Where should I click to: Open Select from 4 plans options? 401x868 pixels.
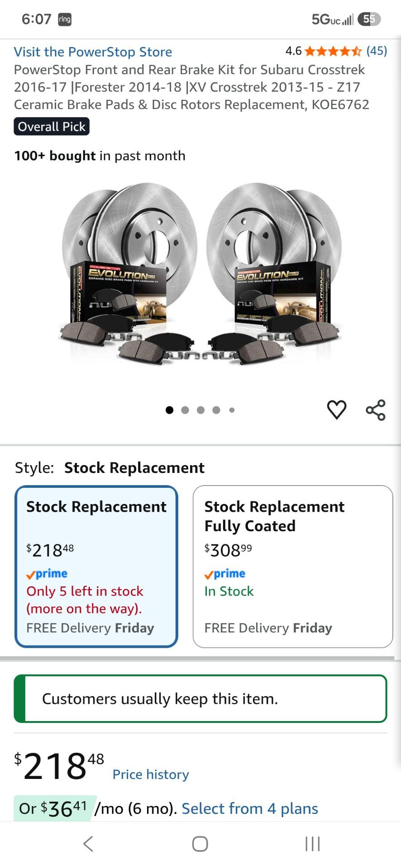coord(250,808)
